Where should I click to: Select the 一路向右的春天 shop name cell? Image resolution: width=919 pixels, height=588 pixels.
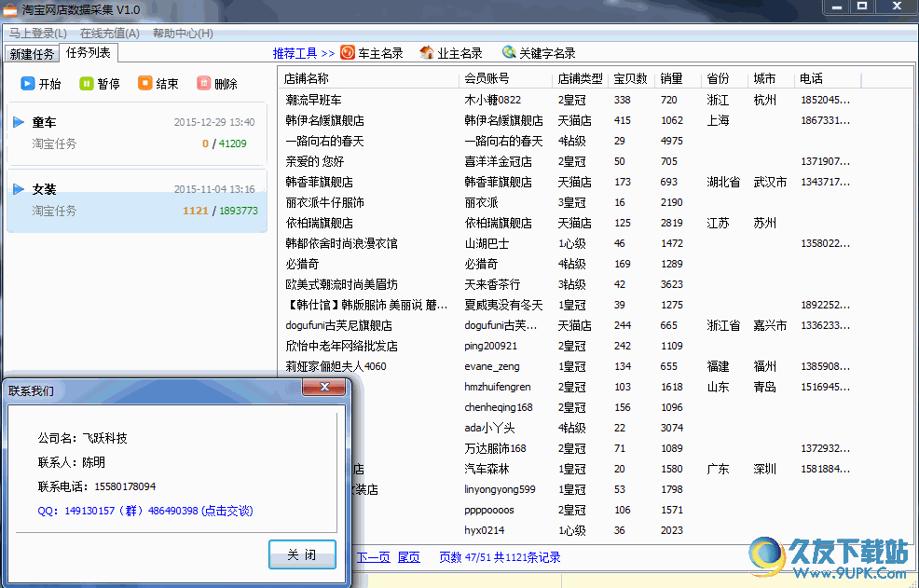[324, 141]
